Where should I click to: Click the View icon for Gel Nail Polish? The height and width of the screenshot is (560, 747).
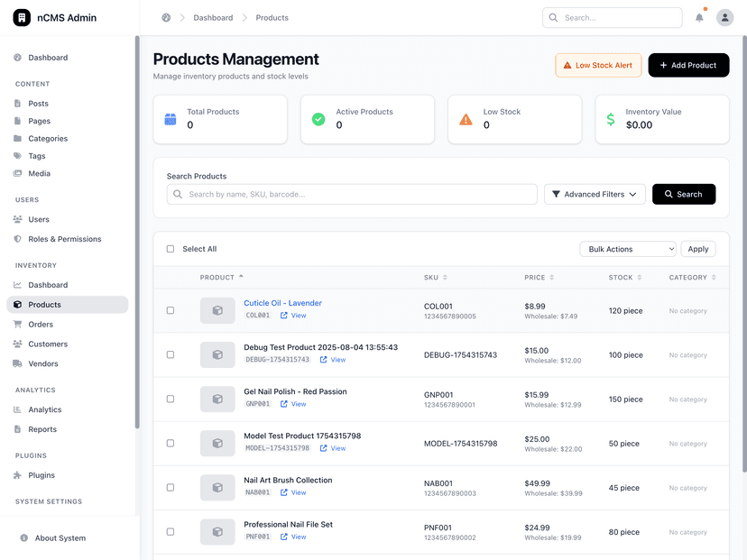[x=284, y=404]
